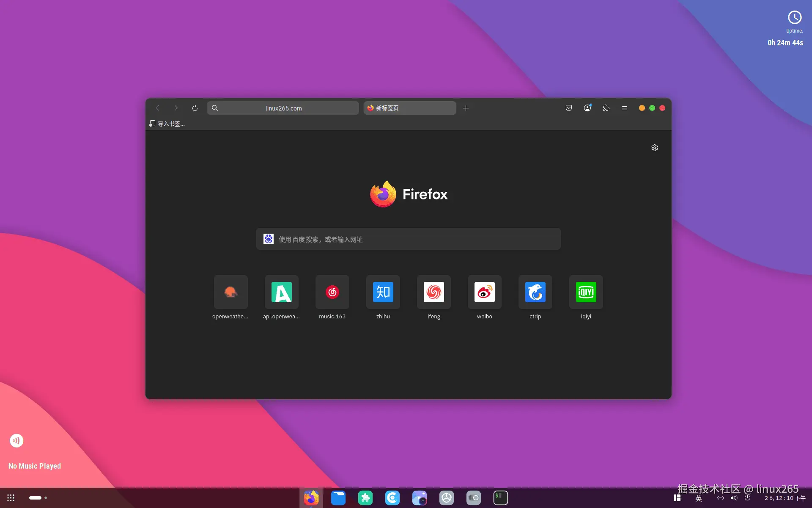Open a new tab with plus button
812x508 pixels.
(466, 108)
